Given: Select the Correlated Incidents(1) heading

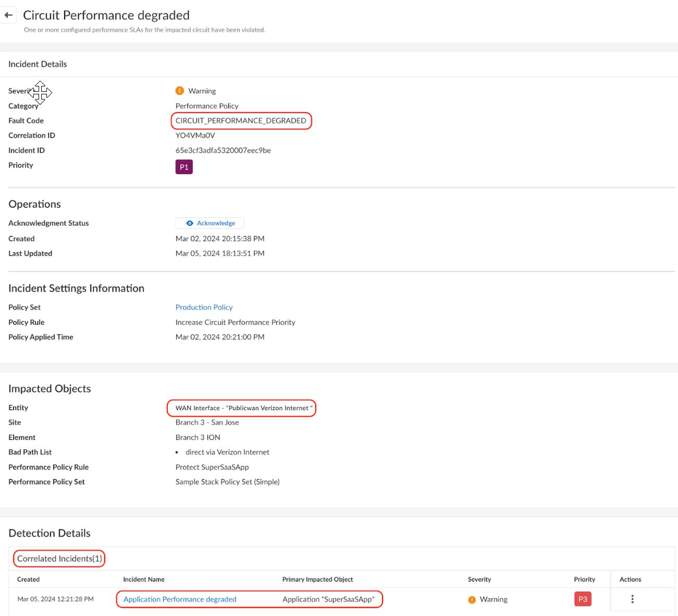Looking at the screenshot, I should click(59, 559).
